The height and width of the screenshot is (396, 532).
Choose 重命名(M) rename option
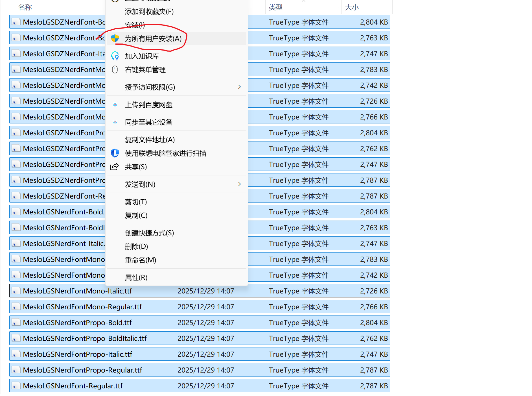(140, 260)
